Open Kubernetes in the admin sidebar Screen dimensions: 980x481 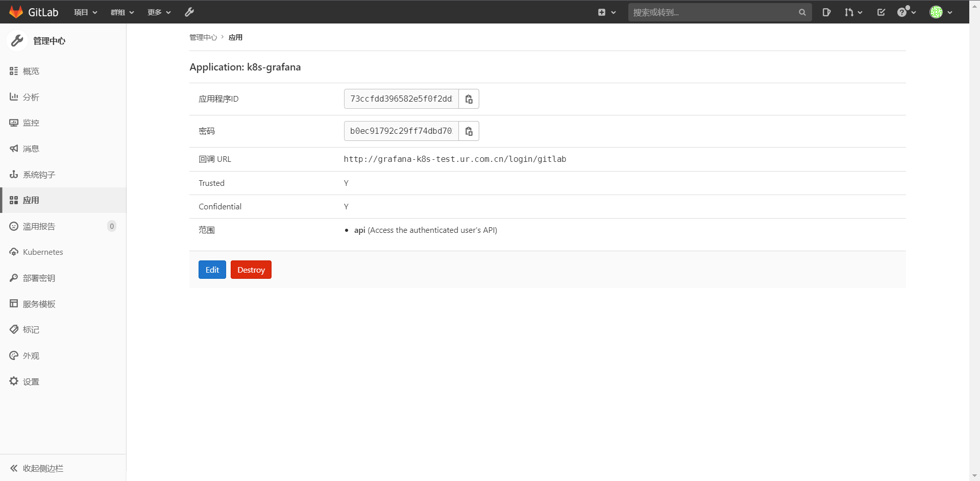click(x=63, y=252)
